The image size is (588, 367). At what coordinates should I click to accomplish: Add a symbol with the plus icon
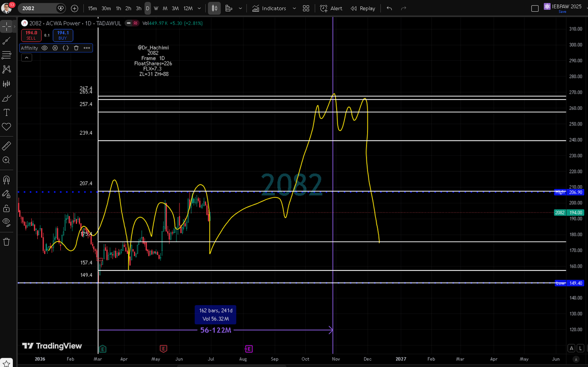74,8
